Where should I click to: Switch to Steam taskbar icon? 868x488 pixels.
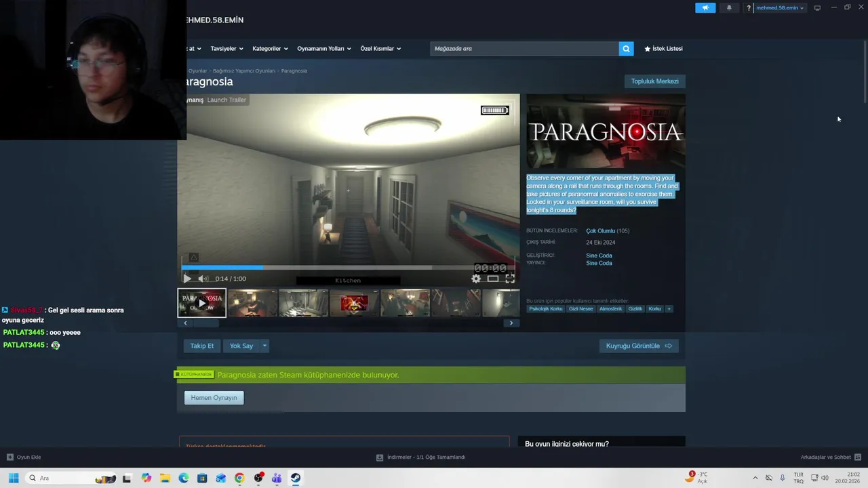[296, 478]
